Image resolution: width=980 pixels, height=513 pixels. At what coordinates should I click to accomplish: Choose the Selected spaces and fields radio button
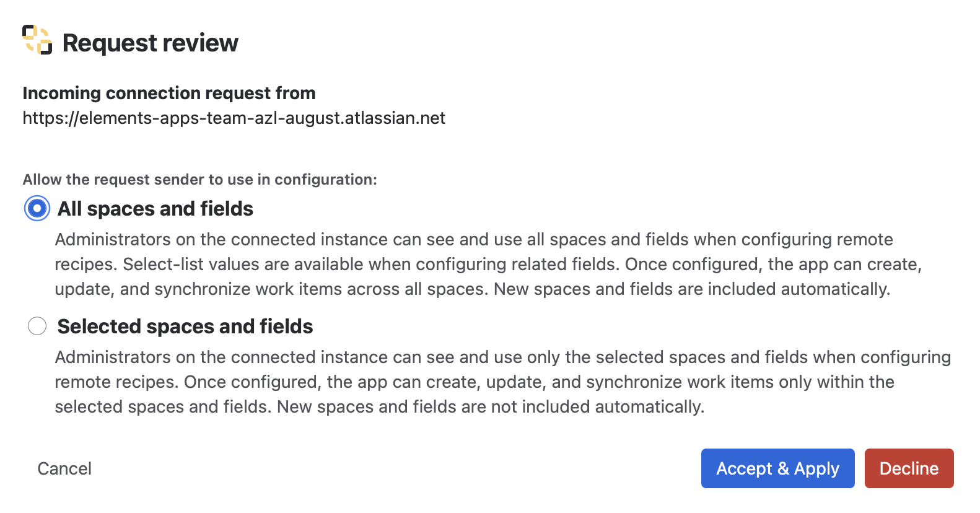click(x=37, y=326)
